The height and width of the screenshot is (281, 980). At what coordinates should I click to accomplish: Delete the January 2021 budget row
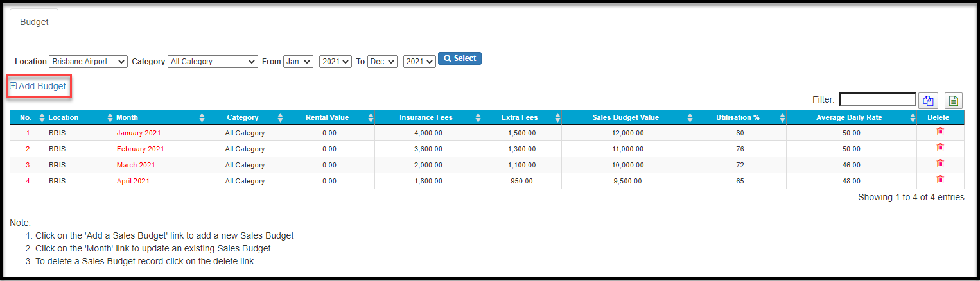(x=940, y=132)
